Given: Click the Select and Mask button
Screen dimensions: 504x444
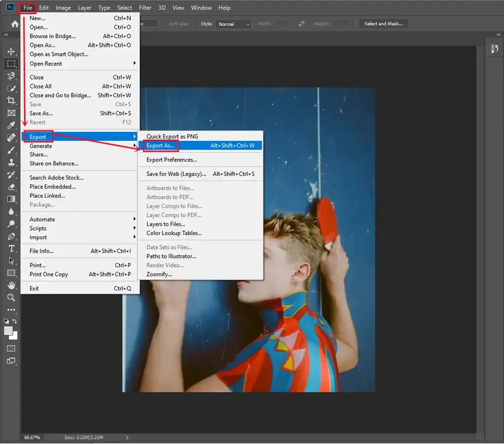Looking at the screenshot, I should tap(383, 23).
